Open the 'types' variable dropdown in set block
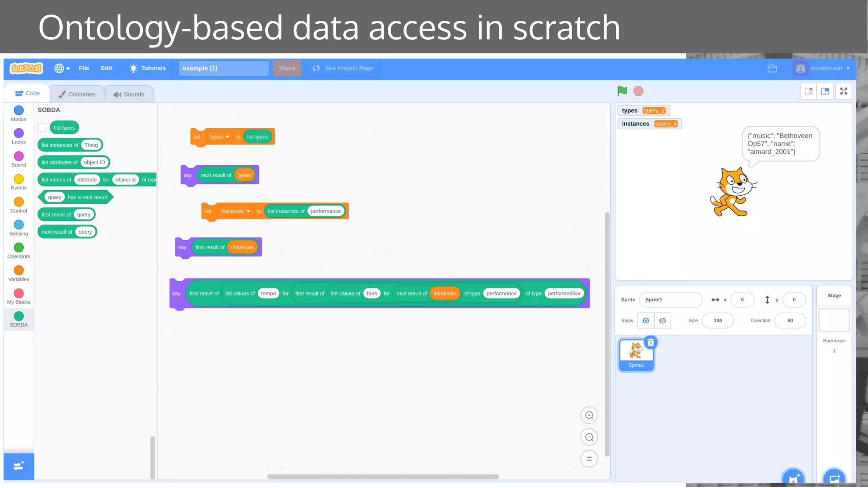Viewport: 868px width, 488px height. (x=220, y=137)
